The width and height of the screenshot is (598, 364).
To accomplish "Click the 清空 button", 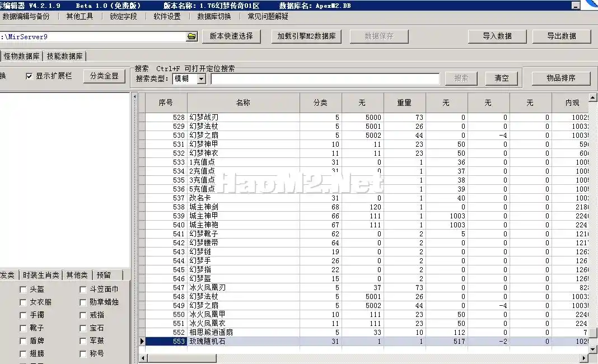I will click(502, 78).
